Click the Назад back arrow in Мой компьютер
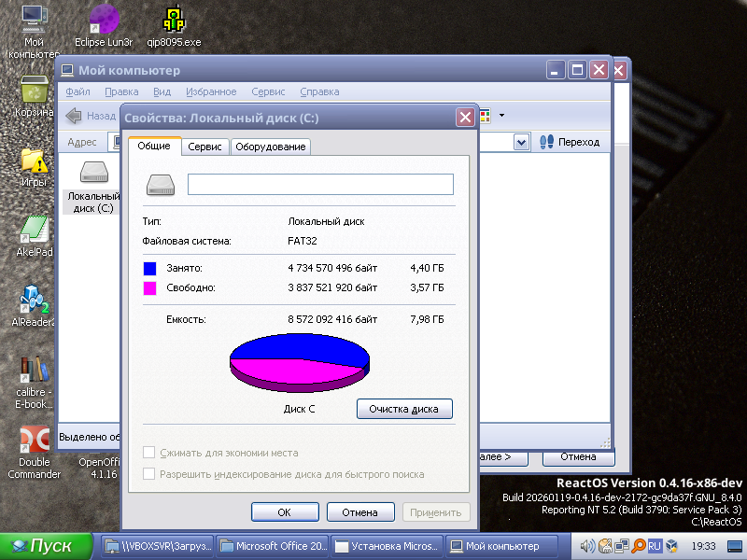This screenshot has width=747, height=560. click(x=74, y=116)
